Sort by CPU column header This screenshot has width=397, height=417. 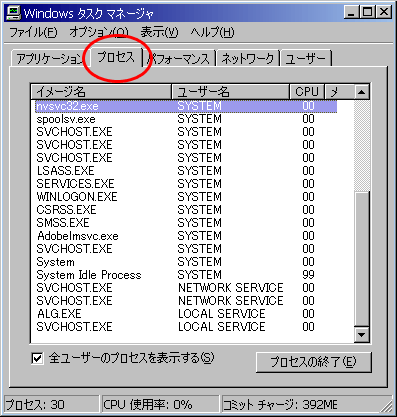[x=307, y=92]
